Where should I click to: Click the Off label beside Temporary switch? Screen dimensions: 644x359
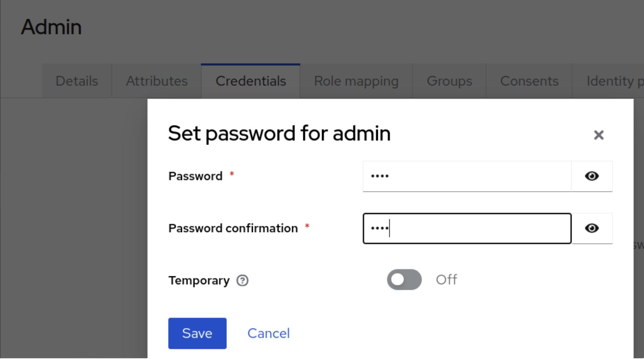point(446,280)
